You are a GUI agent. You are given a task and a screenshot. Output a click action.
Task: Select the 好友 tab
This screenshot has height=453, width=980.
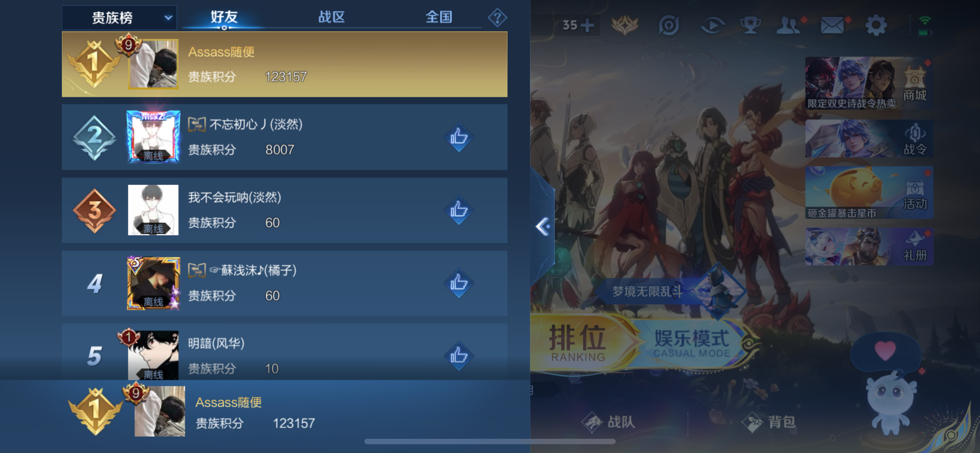click(224, 17)
